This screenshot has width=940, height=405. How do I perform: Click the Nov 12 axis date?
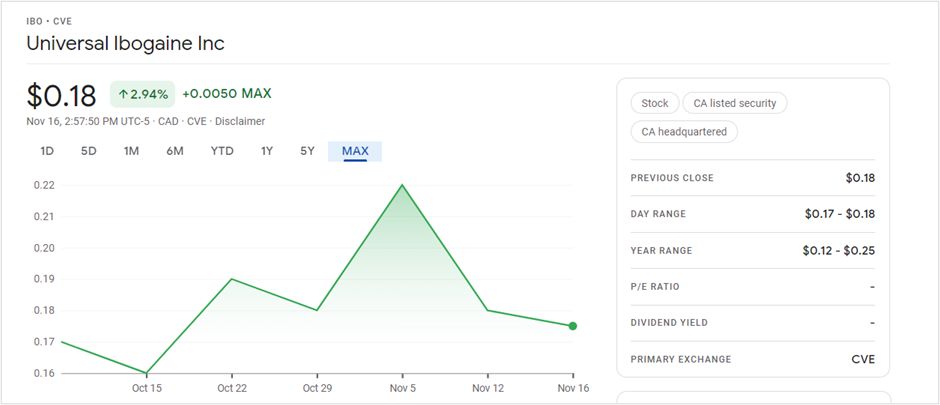(488, 388)
